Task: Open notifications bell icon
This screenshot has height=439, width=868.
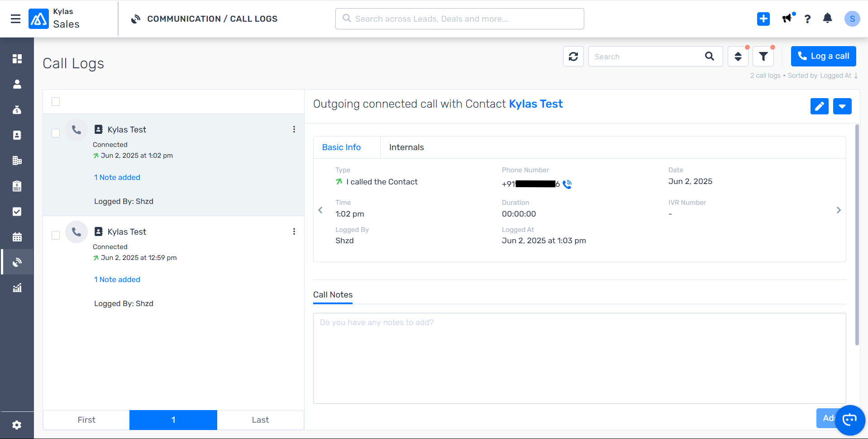Action: (828, 19)
